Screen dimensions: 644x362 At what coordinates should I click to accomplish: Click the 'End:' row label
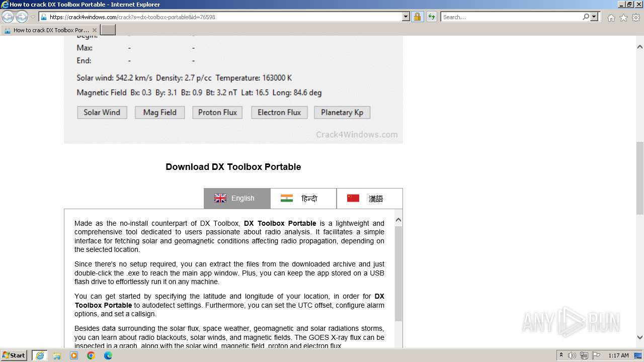tap(84, 60)
